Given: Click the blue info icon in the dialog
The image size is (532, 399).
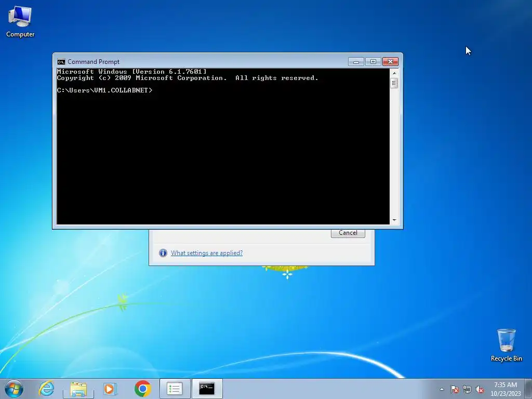Looking at the screenshot, I should click(163, 253).
